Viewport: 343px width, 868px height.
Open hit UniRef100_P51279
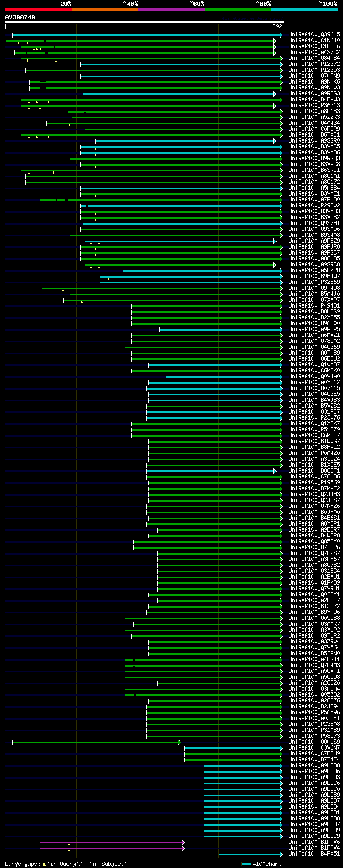(314, 429)
